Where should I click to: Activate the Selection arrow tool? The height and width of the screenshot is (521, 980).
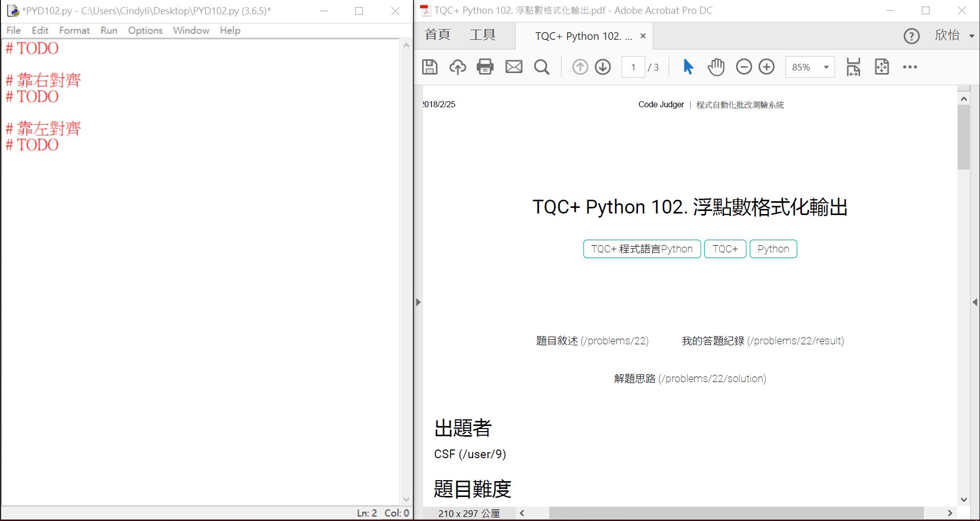pyautogui.click(x=688, y=67)
